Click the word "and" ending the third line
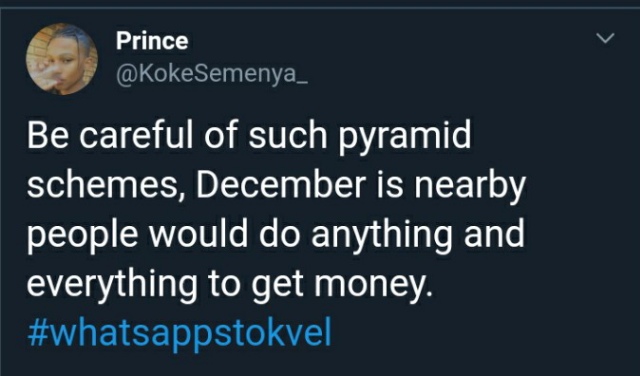Screen dimensions: 640x376 [494, 234]
